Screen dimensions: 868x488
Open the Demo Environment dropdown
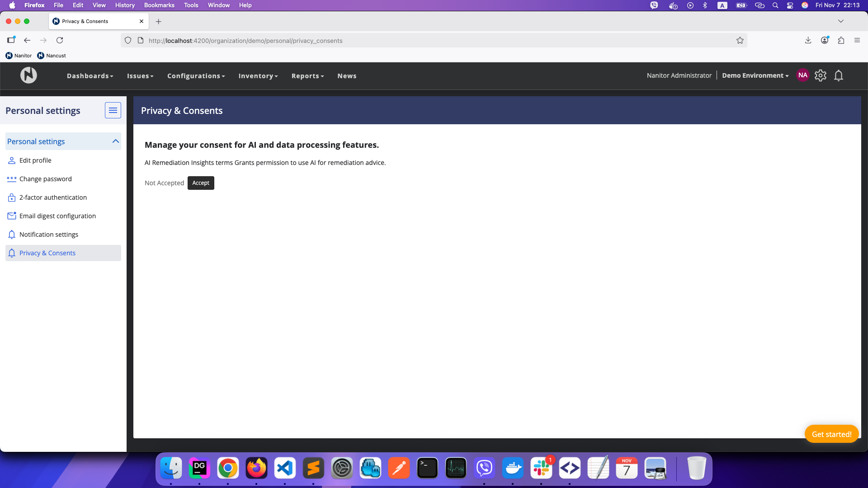[x=755, y=75]
